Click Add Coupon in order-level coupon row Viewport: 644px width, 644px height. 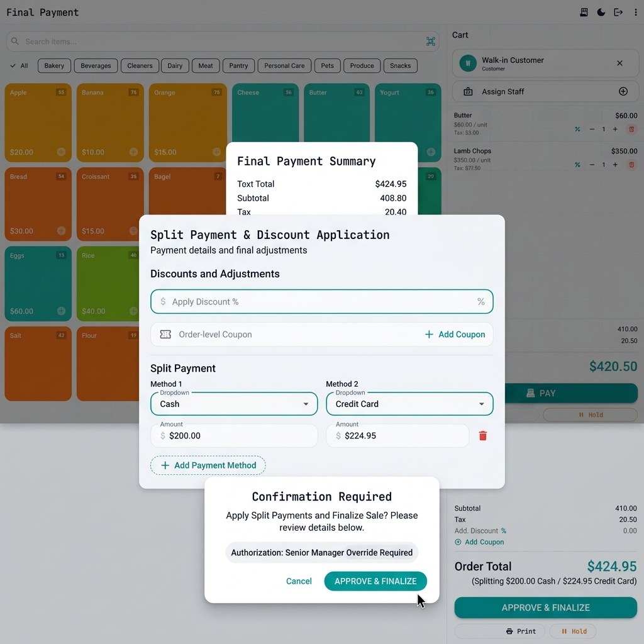point(455,335)
